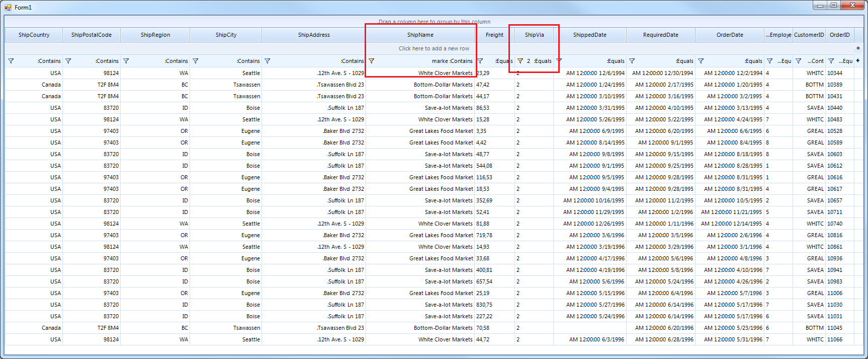Select ShippedDate cell 12/6/1994

pos(590,73)
